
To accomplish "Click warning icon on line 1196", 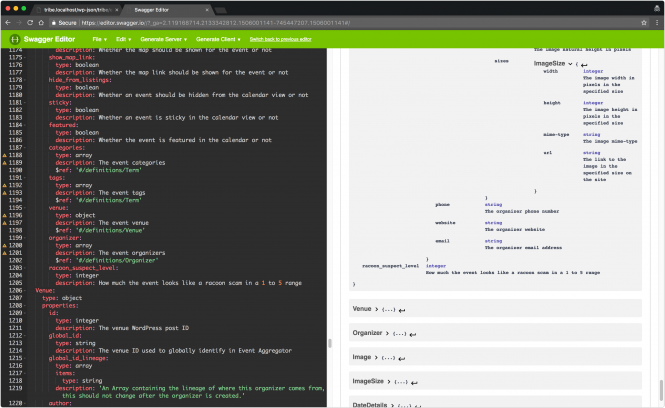I will coord(5,215).
